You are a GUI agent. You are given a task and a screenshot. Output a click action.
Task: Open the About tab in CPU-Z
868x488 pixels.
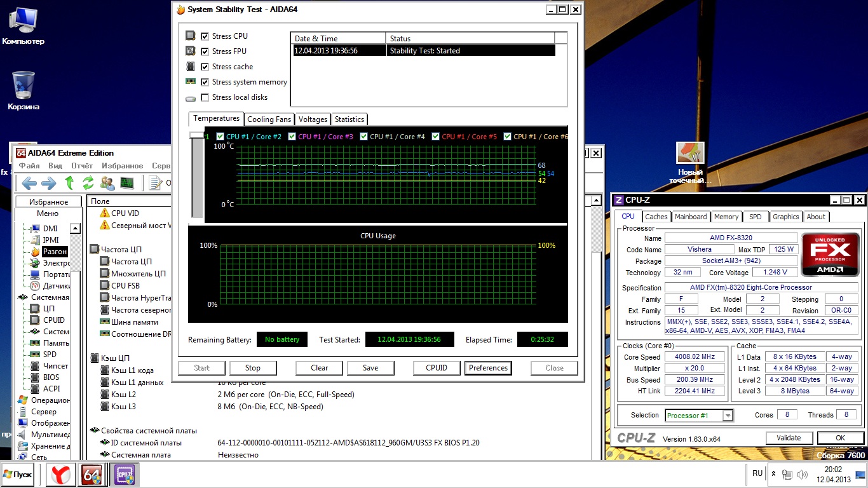[816, 217]
